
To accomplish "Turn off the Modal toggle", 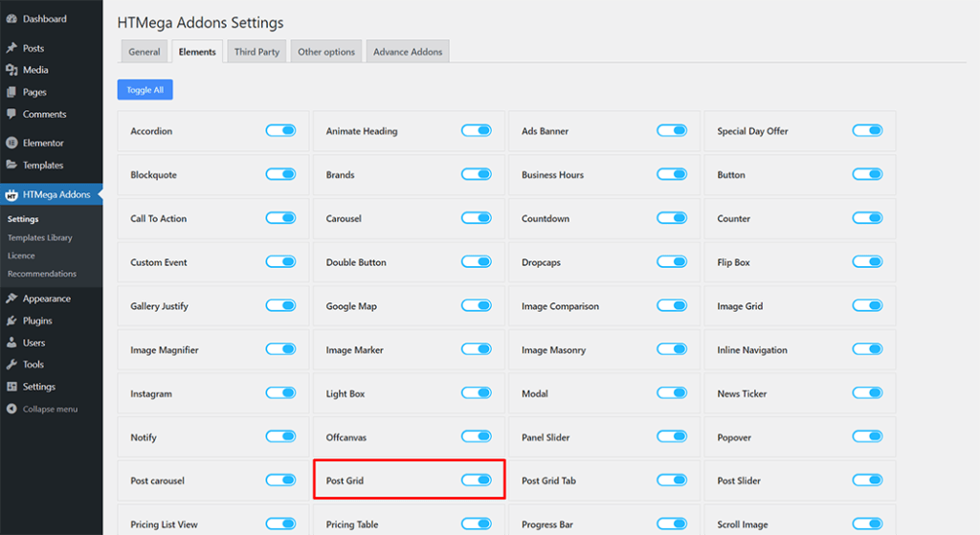I will coord(672,393).
